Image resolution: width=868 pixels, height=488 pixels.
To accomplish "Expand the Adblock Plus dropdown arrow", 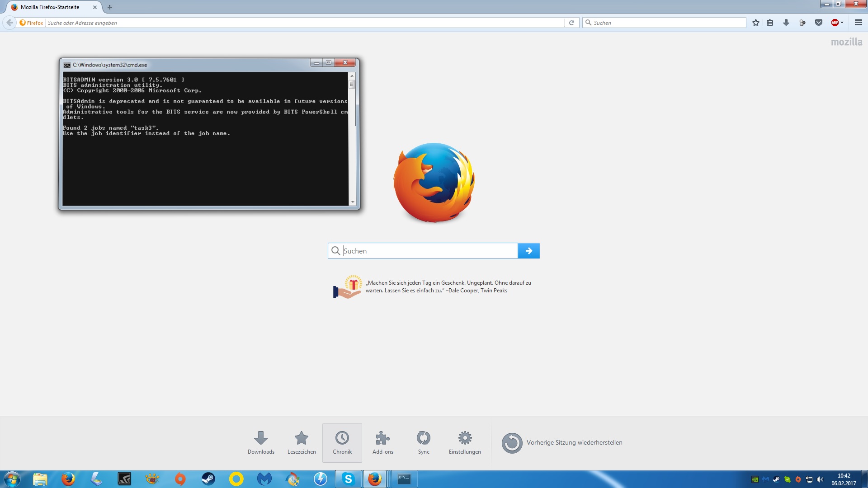I will click(842, 23).
